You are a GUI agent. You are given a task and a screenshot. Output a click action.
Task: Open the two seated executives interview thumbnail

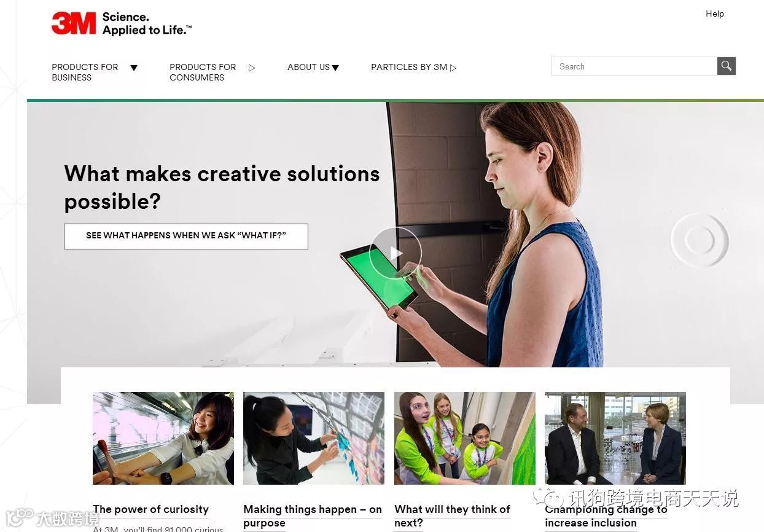pyautogui.click(x=615, y=438)
